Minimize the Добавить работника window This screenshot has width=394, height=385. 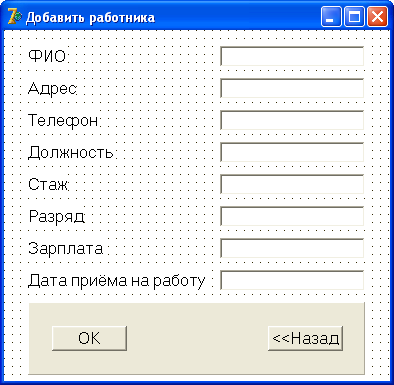331,17
